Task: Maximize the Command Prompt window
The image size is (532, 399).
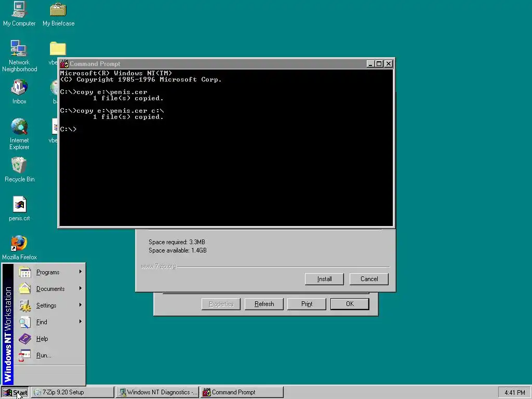Action: [x=379, y=64]
